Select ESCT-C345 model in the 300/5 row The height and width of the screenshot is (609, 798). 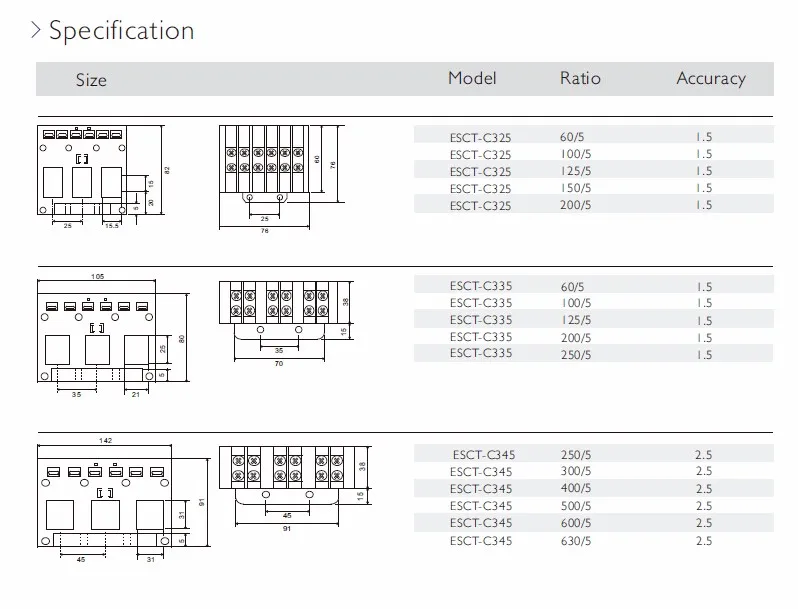[480, 472]
